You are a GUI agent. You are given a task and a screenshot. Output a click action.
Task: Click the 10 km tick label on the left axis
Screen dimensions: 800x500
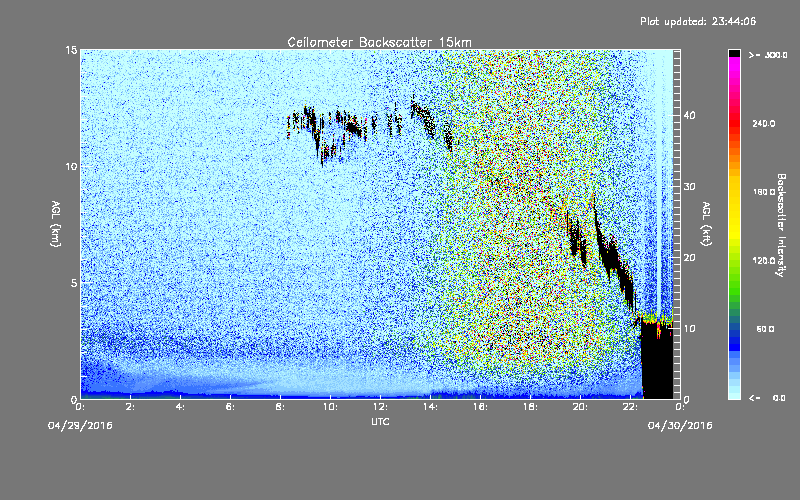(x=71, y=166)
